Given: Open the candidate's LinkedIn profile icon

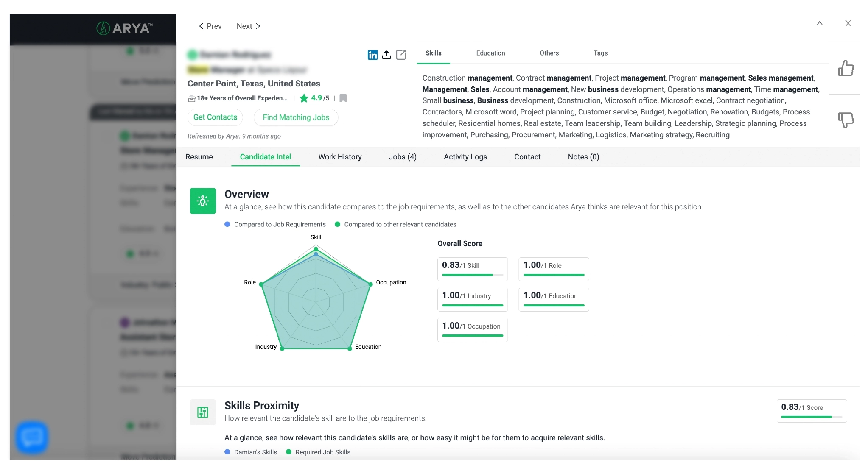Looking at the screenshot, I should click(x=372, y=55).
